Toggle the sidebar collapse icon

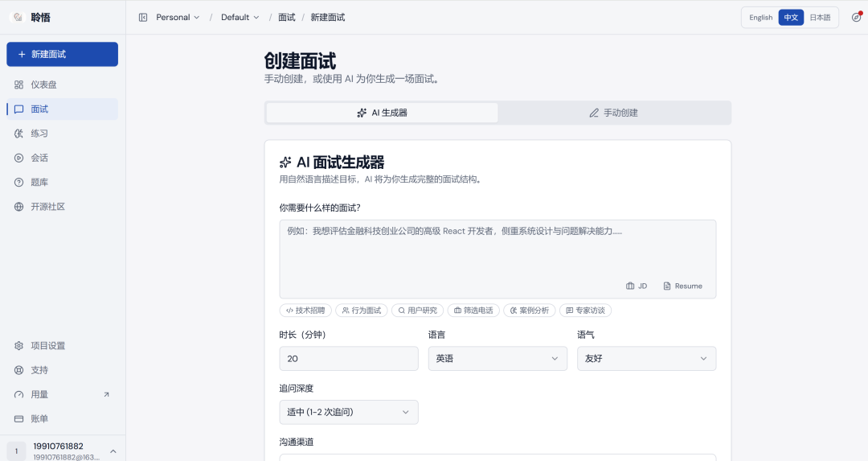click(143, 17)
